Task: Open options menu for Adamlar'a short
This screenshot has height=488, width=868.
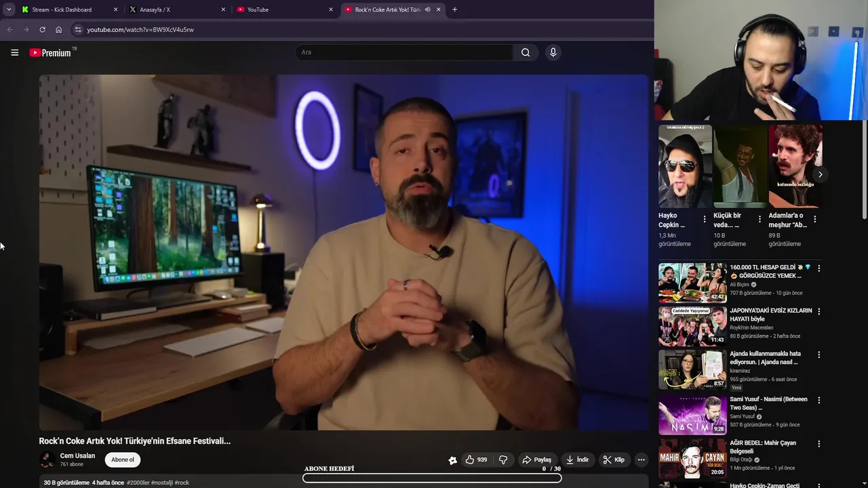Action: pyautogui.click(x=814, y=220)
